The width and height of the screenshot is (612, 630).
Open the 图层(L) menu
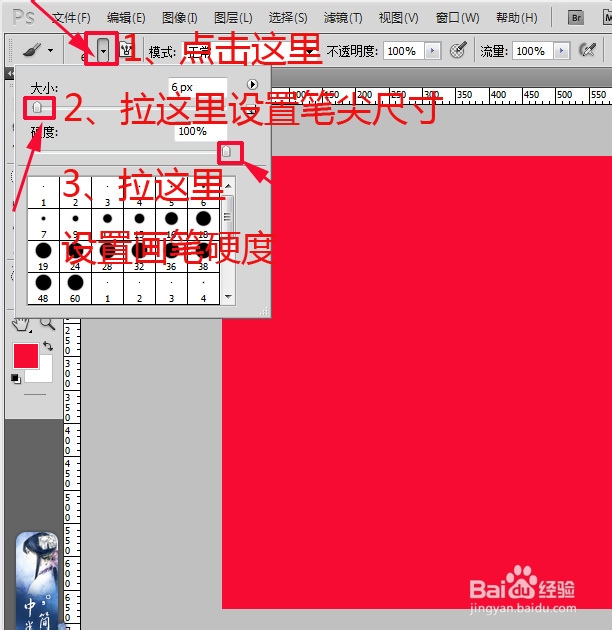click(233, 18)
